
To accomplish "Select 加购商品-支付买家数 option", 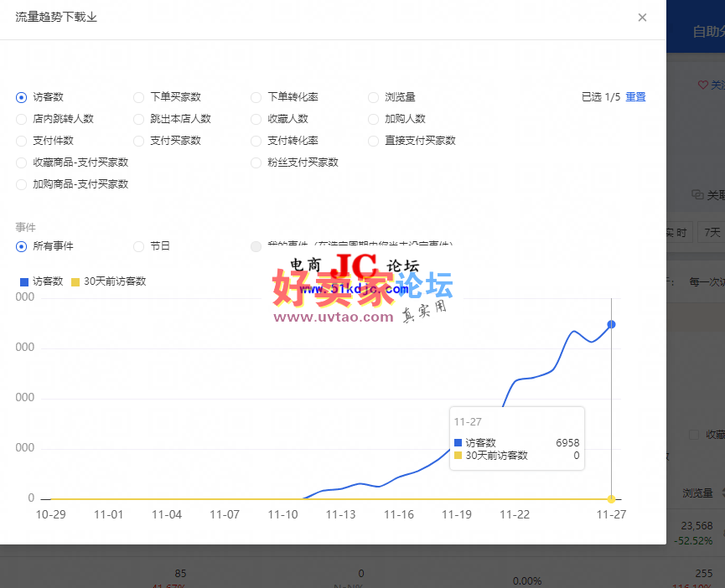I will coord(22,184).
